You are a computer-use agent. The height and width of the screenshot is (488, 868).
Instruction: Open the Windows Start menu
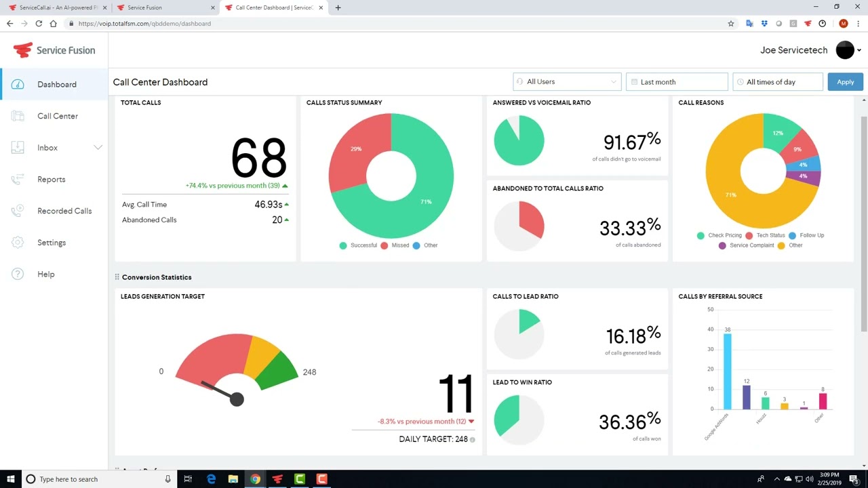pyautogui.click(x=11, y=479)
